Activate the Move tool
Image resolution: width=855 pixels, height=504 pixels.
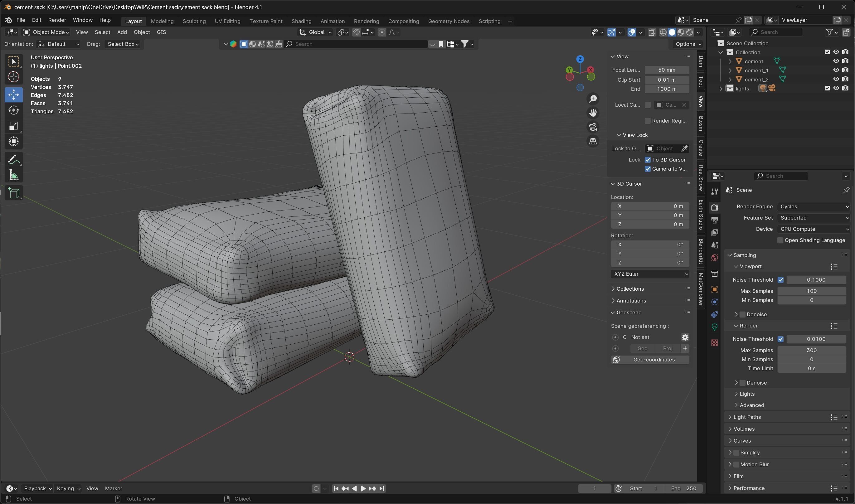[x=14, y=95]
